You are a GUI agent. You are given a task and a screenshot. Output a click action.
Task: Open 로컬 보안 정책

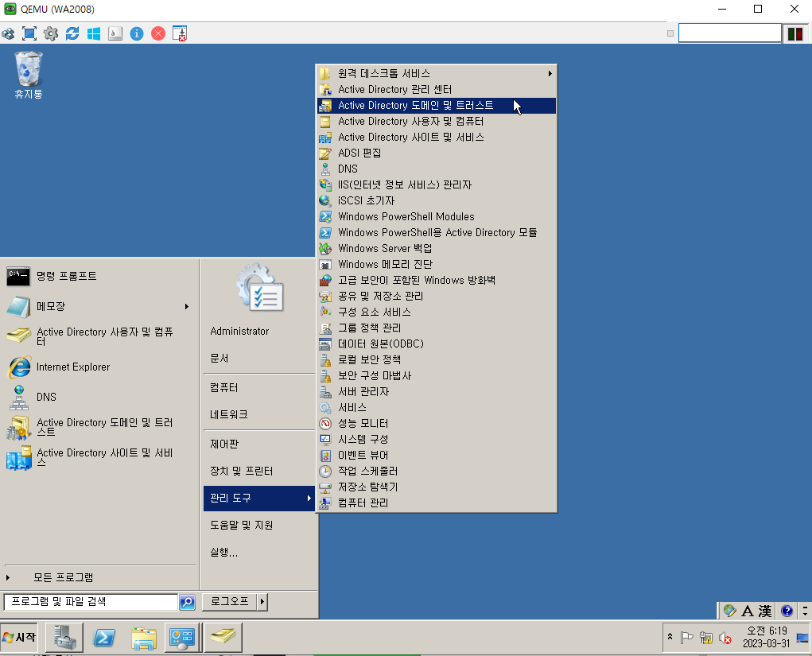[437, 360]
